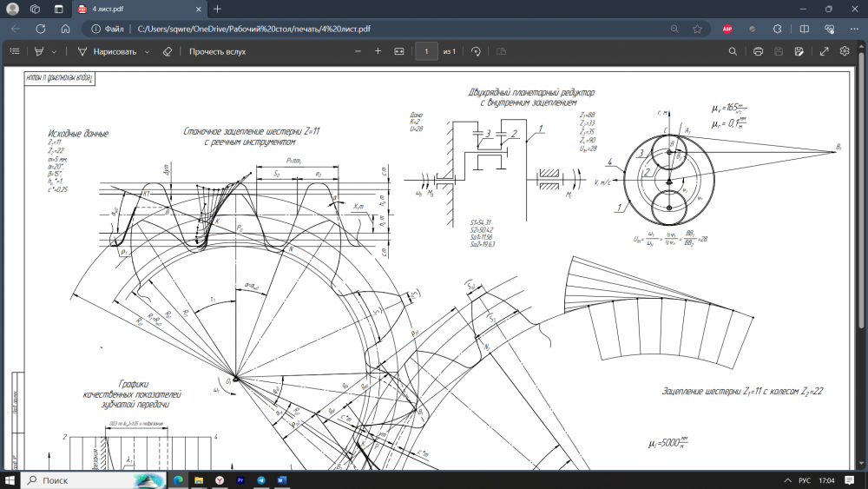The image size is (868, 489).
Task: Open the Нарисовать options dropdown arrow
Action: (x=148, y=51)
